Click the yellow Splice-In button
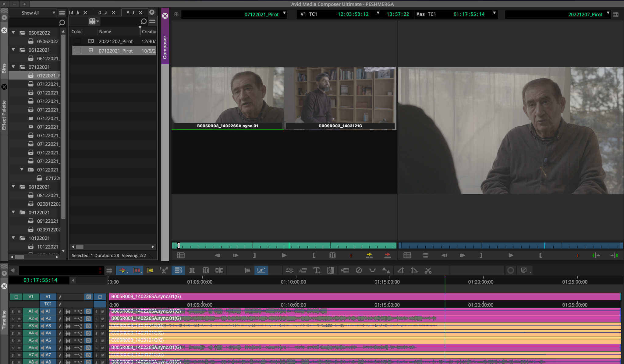This screenshot has width=624, height=364. [369, 255]
